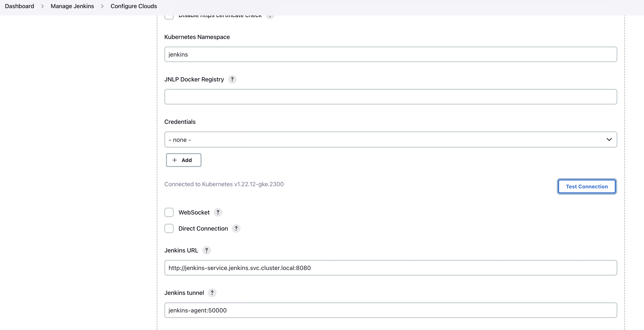Screen dimensions: 644x330
Task: Open help for Jenkins tunnel field
Action: click(212, 292)
